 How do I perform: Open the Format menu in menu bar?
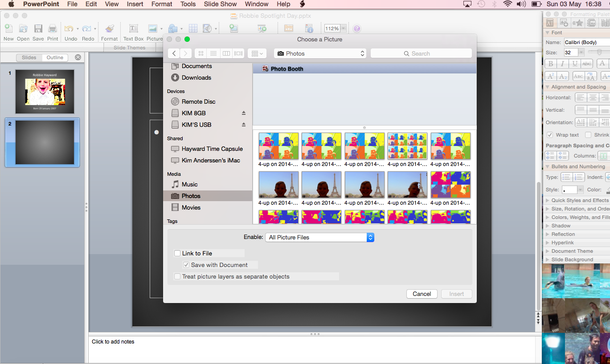162,4
